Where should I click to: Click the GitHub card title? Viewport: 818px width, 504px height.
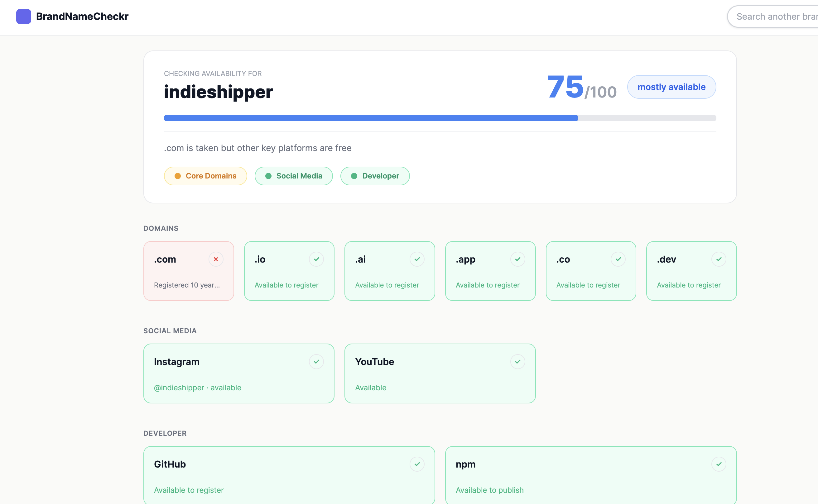point(170,464)
